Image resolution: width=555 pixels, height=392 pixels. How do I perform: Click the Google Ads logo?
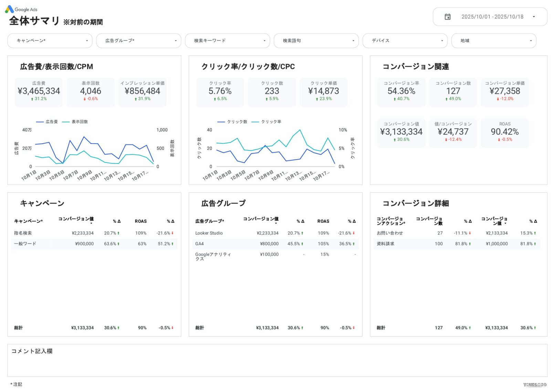tap(21, 9)
